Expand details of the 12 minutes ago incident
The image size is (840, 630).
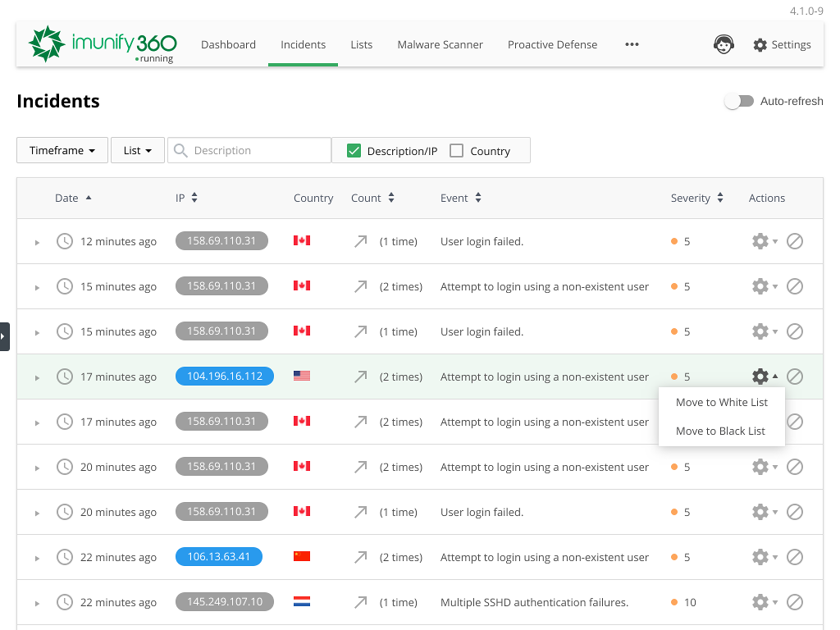coord(36,241)
